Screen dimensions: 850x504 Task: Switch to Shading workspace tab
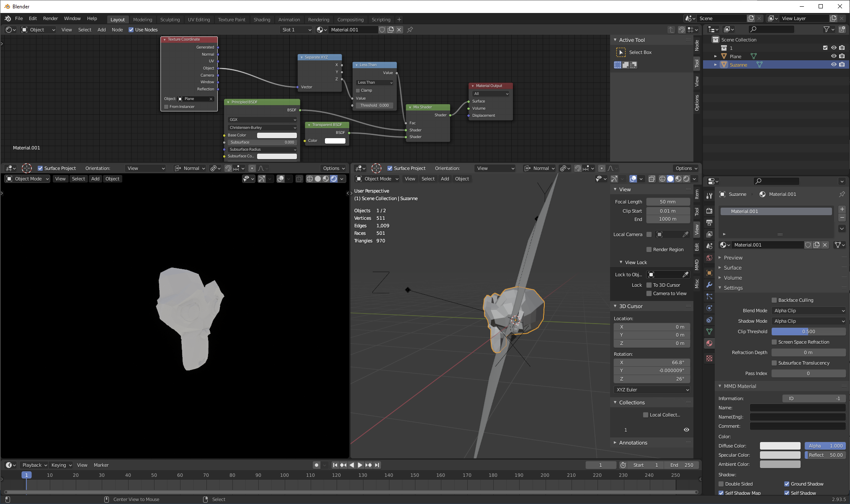click(262, 20)
